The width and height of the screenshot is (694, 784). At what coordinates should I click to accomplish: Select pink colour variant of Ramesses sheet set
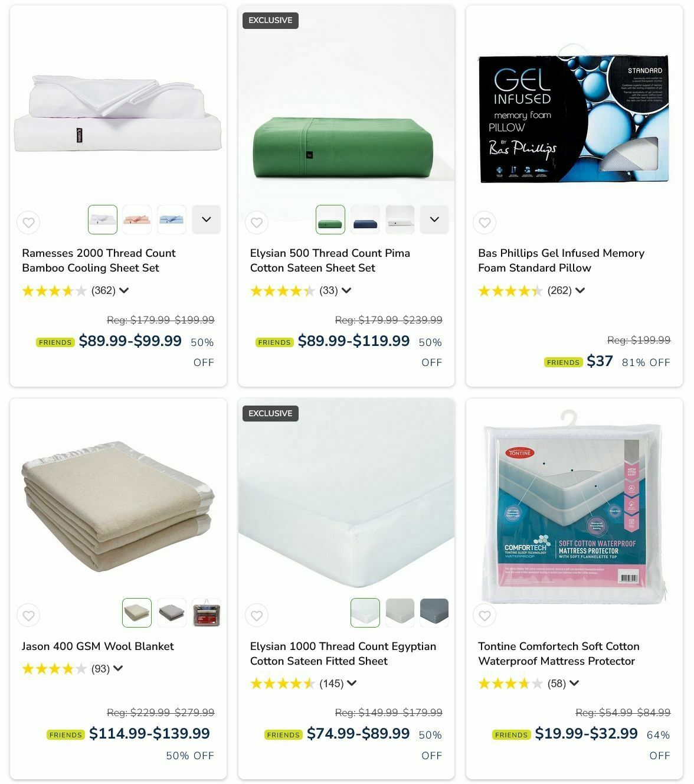coord(137,220)
